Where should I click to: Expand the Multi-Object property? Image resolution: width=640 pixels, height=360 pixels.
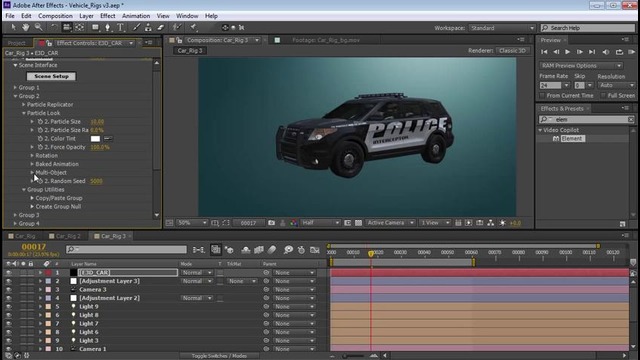(32, 172)
